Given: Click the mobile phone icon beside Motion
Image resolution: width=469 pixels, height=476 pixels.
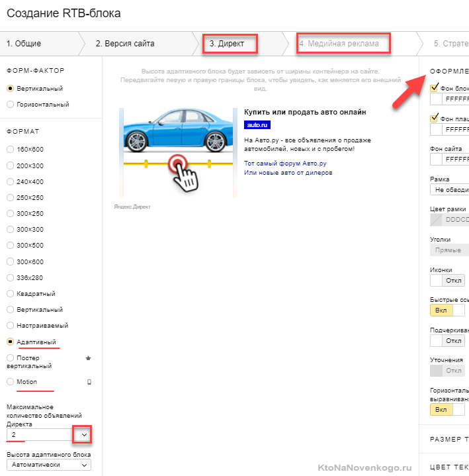Looking at the screenshot, I should pyautogui.click(x=89, y=382).
